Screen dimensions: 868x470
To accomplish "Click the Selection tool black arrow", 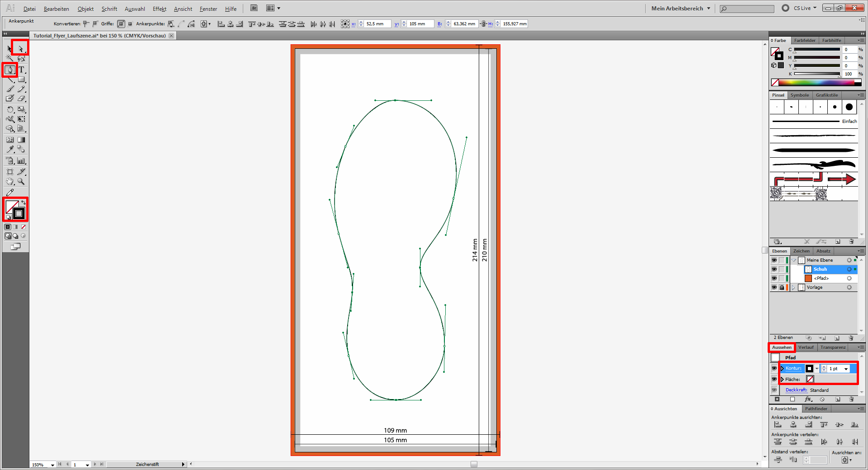I will point(9,48).
